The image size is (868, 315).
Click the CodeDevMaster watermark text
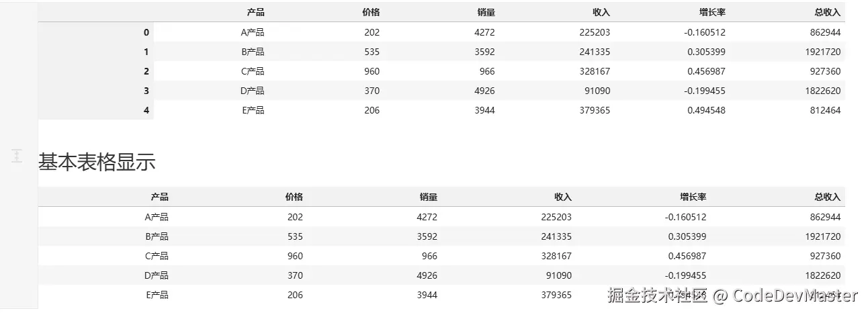[795, 296]
